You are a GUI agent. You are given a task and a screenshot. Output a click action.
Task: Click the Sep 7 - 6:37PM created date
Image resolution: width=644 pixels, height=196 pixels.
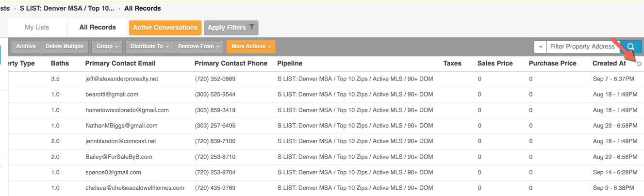pos(613,79)
